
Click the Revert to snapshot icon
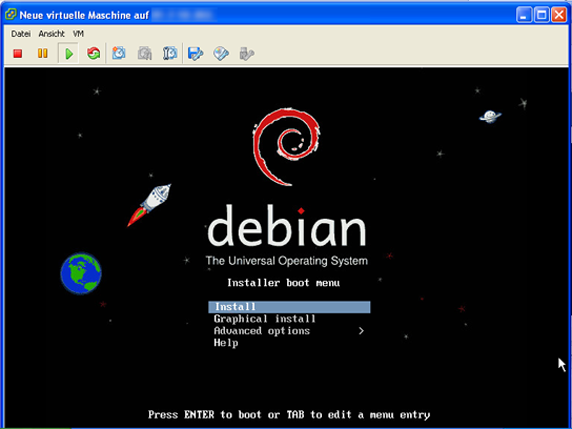144,53
